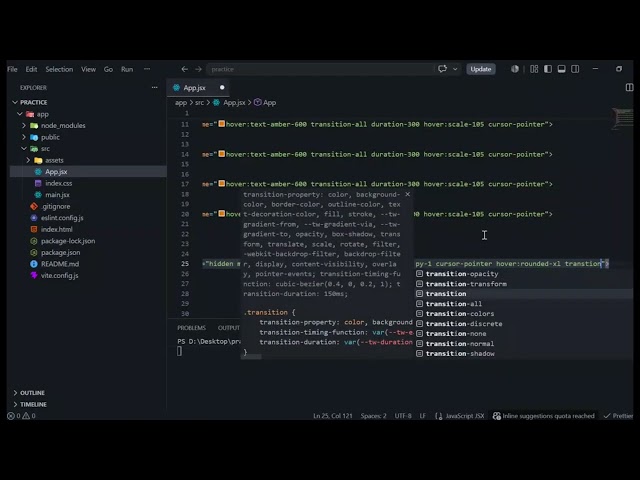Image resolution: width=640 pixels, height=480 pixels.
Task: Toggle the secondary side bar
Action: coord(575,69)
